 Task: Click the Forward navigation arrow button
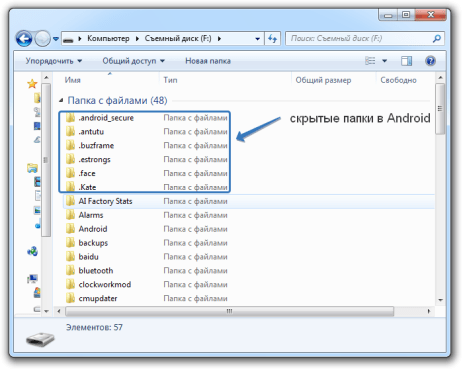click(x=42, y=39)
